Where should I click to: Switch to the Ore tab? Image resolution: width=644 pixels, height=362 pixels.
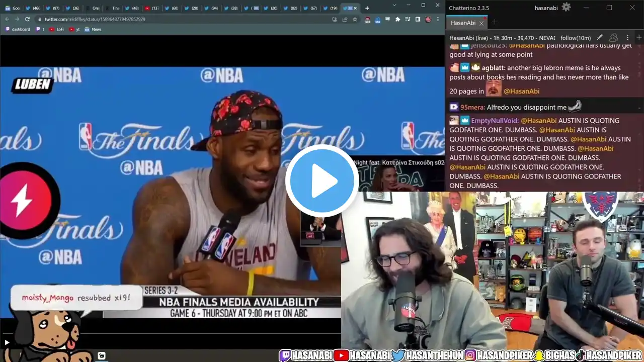(92, 8)
